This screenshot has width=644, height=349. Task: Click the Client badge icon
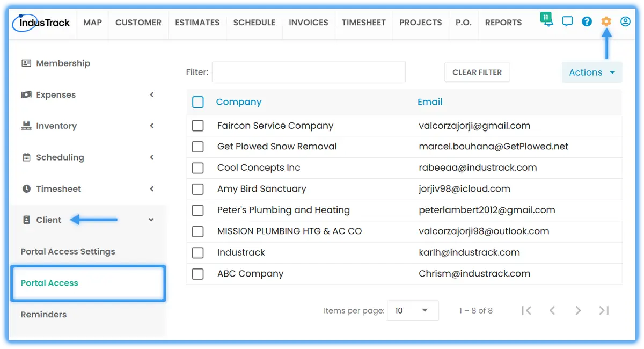point(26,220)
